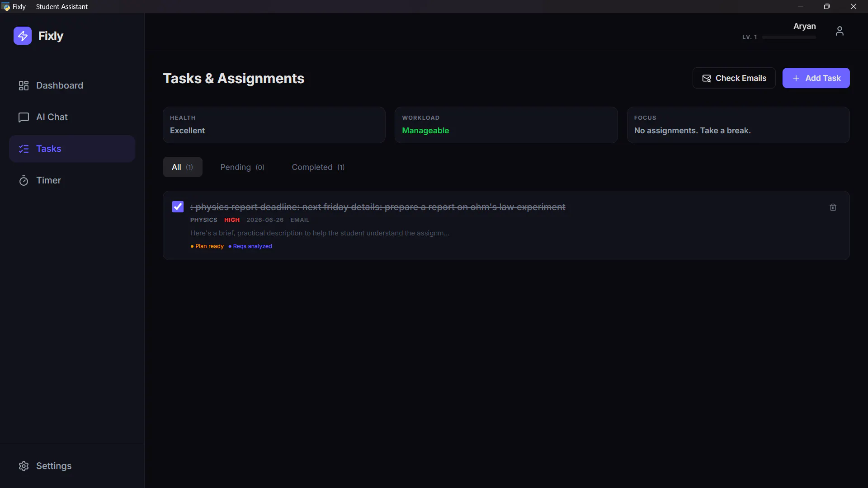Click the Focus No assignments card
The image size is (868, 488).
tap(738, 125)
